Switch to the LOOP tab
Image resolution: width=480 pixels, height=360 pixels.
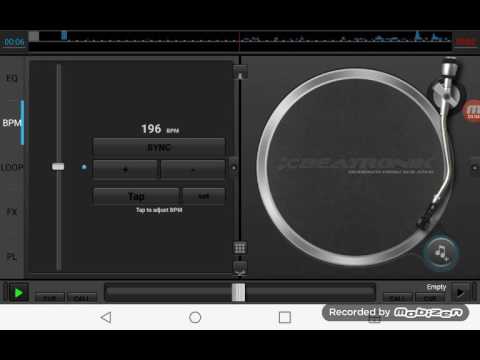pos(12,167)
